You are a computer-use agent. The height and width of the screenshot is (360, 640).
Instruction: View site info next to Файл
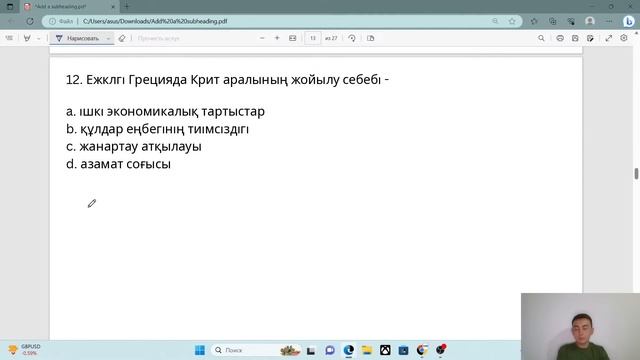pyautogui.click(x=52, y=21)
